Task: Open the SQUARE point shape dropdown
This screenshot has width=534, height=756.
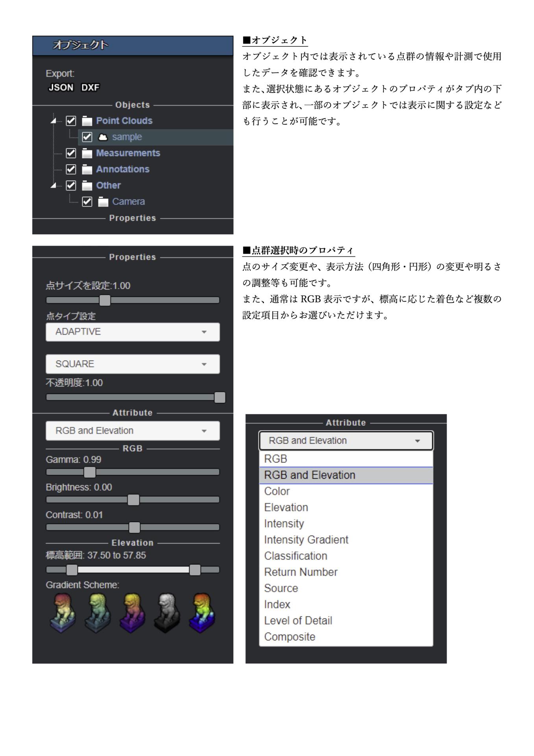Action: [x=133, y=364]
